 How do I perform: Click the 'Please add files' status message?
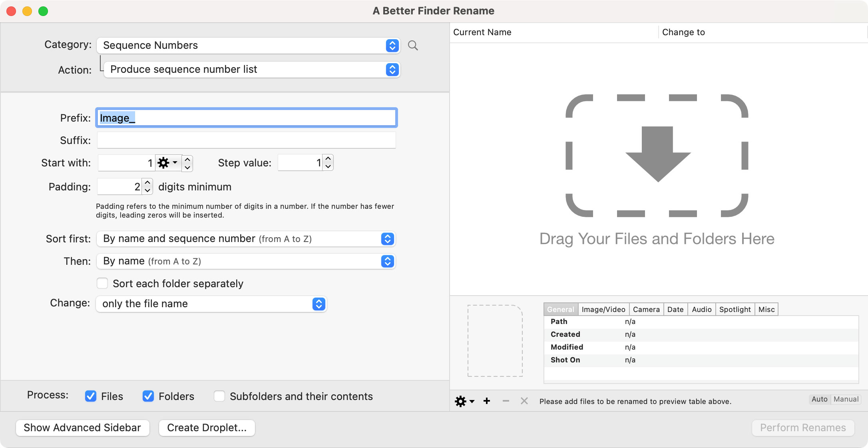(x=635, y=401)
